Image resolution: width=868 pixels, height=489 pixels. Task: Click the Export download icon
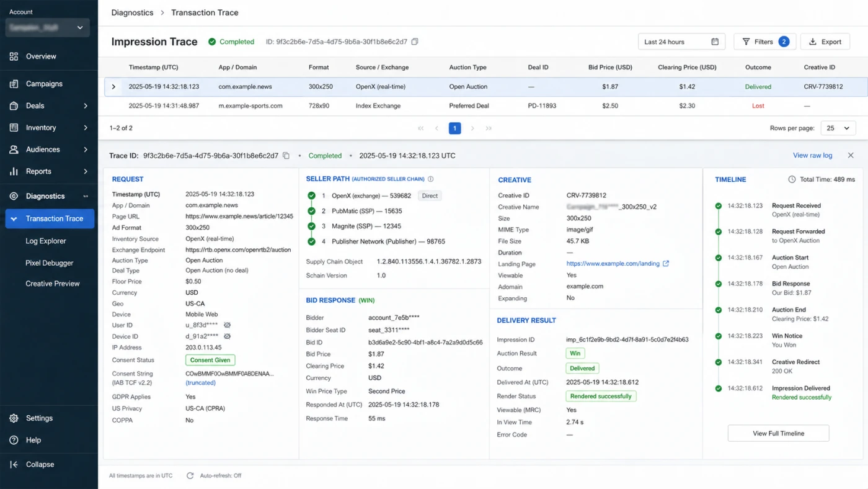(812, 42)
